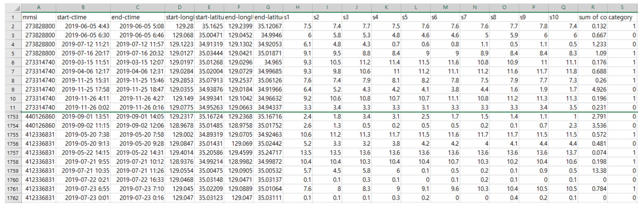The width and height of the screenshot is (644, 207).
Task: Click cell with value 13.38
Action: [x=593, y=171]
